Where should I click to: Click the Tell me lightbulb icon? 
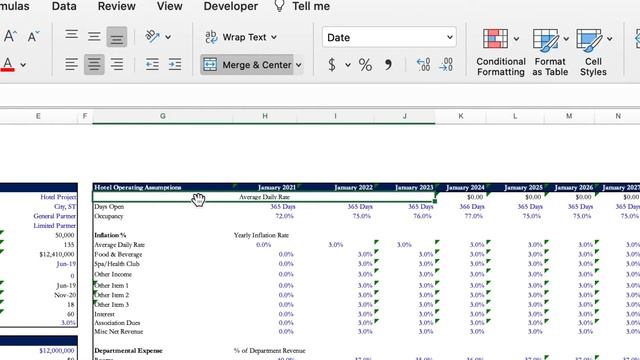[x=279, y=6]
